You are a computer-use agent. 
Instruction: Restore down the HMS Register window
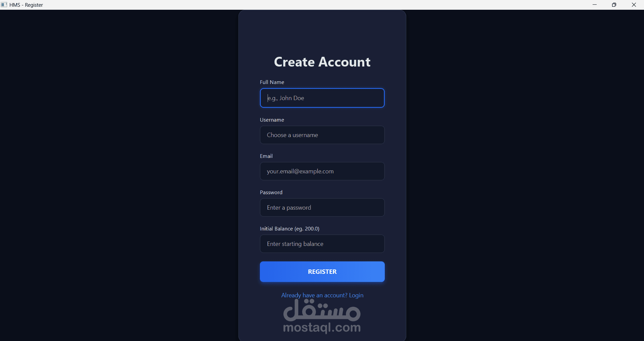(x=614, y=5)
